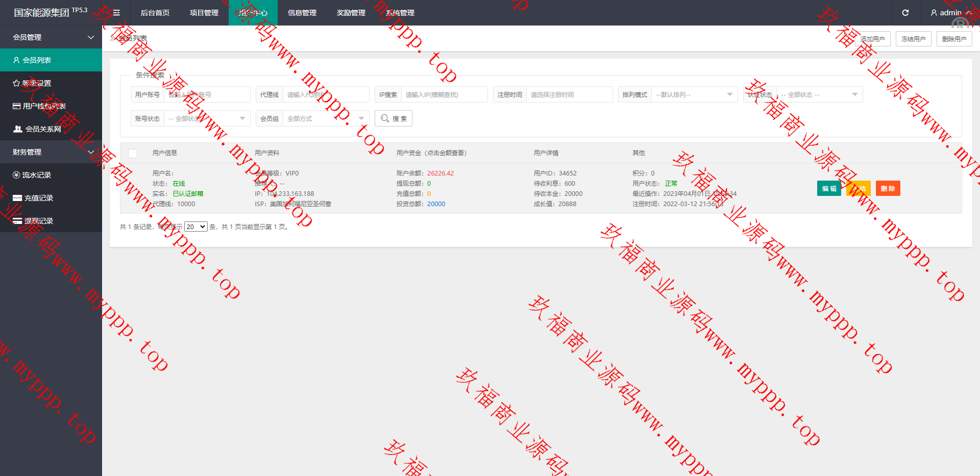The height and width of the screenshot is (476, 980).
Task: Open the admin user menu
Action: click(950, 13)
